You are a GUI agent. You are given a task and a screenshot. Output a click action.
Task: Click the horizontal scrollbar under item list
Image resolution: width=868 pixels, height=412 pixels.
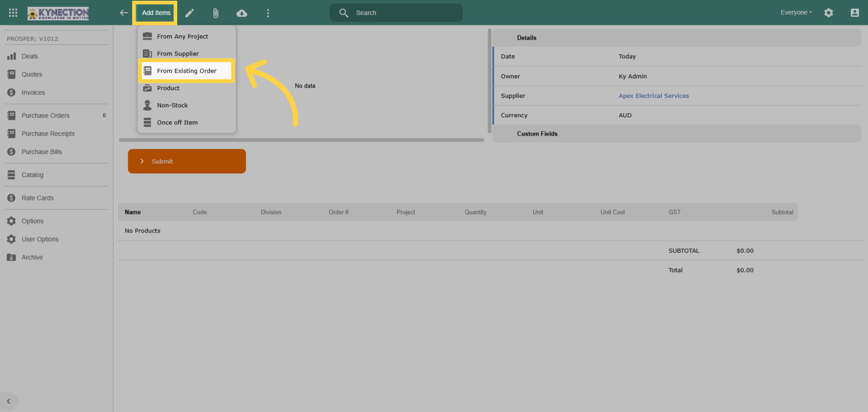301,140
